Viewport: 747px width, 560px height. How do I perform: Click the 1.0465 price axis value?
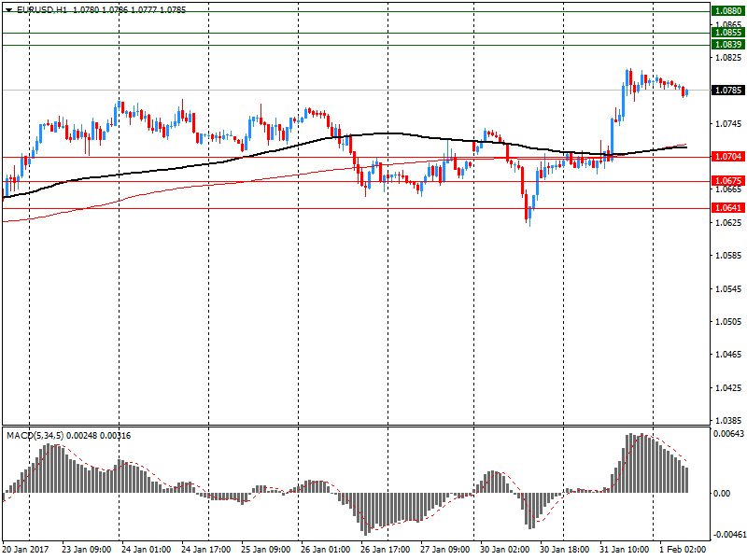[x=728, y=355]
